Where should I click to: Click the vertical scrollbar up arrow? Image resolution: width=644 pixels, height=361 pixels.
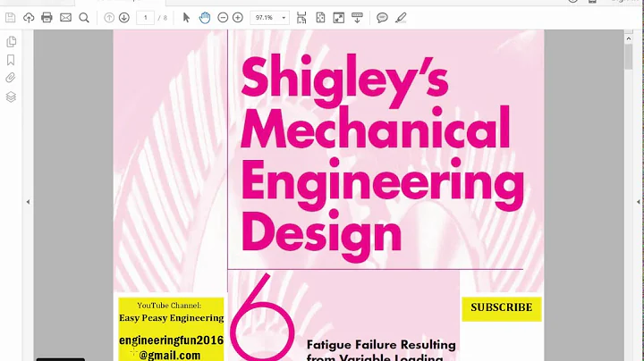pyautogui.click(x=629, y=38)
